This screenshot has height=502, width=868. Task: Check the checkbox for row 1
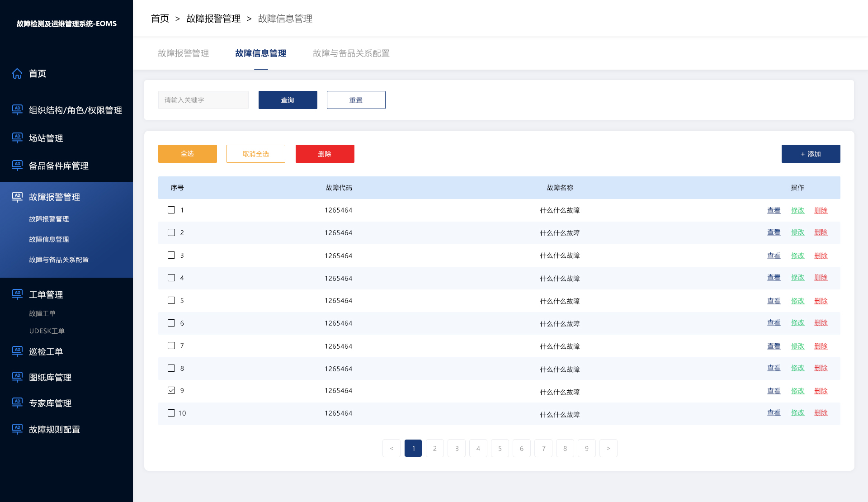[x=171, y=210]
